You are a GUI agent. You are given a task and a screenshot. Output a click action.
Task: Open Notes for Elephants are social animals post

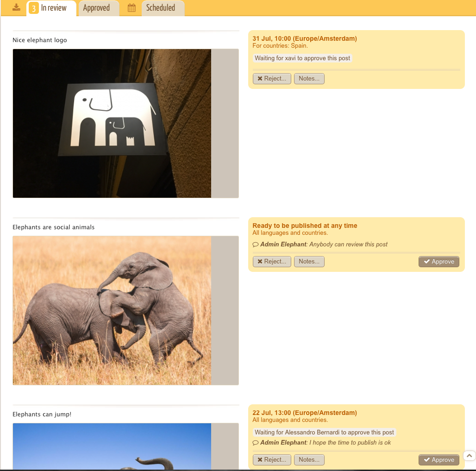tap(309, 262)
